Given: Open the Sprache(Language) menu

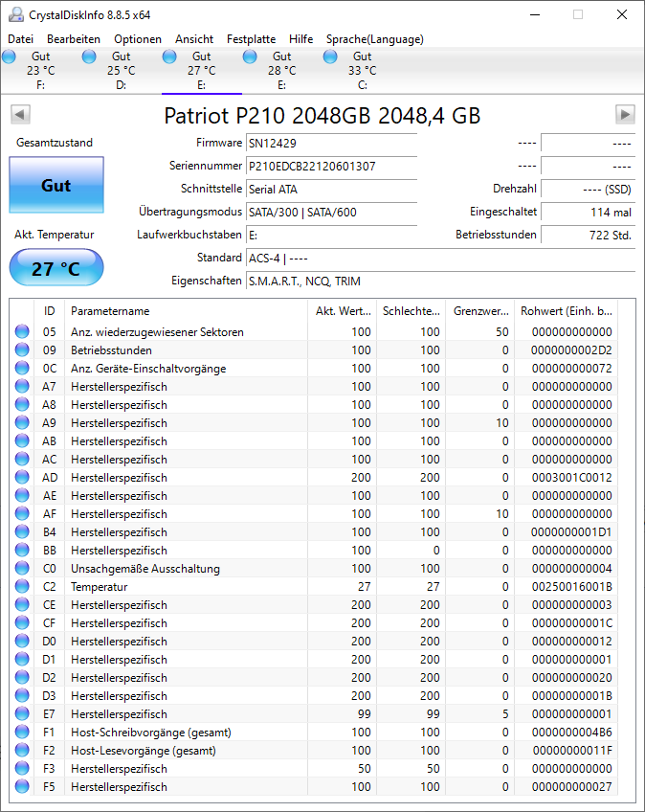Looking at the screenshot, I should pos(375,39).
